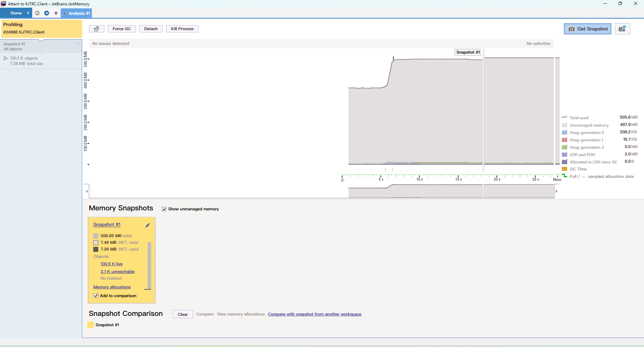Open the 2.1 K unreachable objects link
The height and width of the screenshot is (347, 644).
(117, 272)
